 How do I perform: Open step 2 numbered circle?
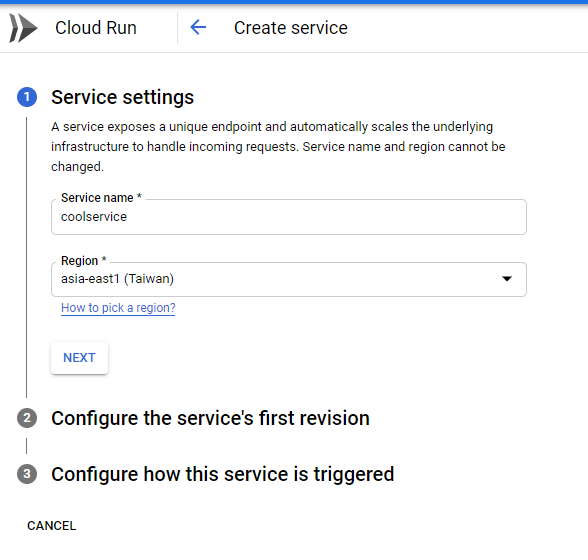(27, 418)
